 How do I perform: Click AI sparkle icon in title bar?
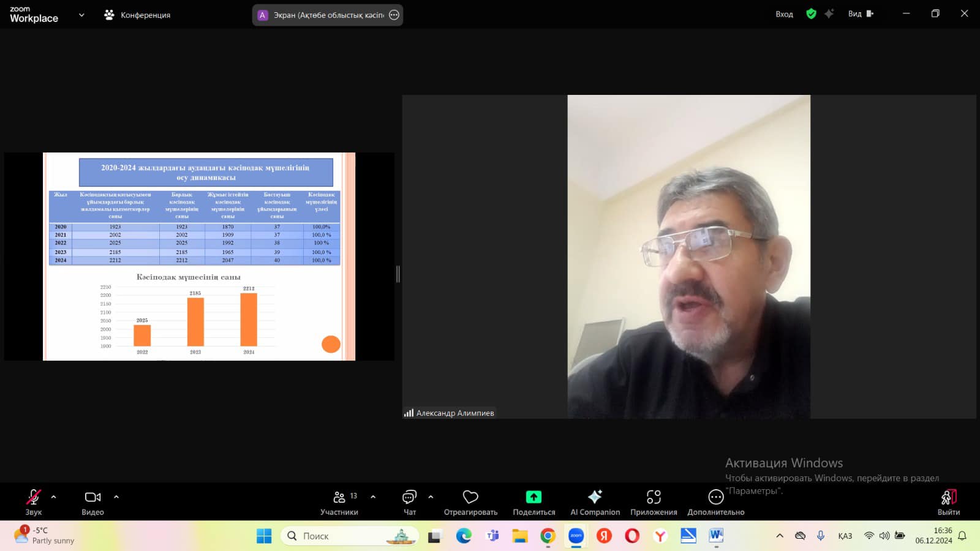click(829, 13)
